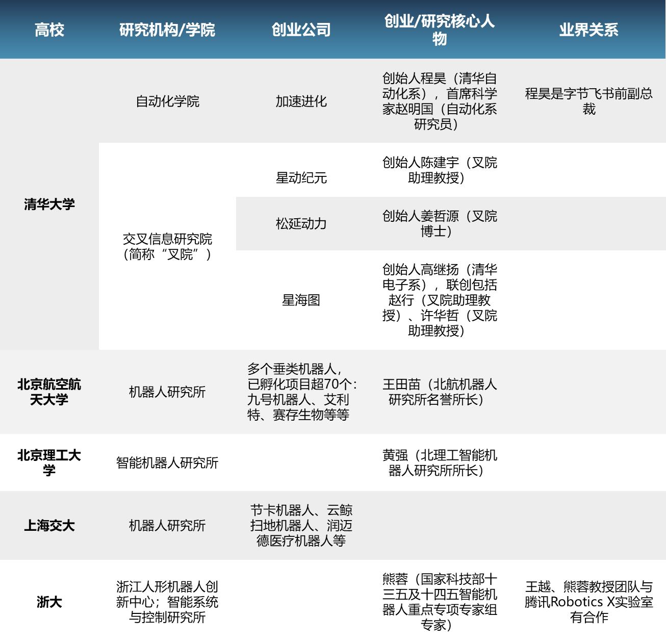Viewport: 666px width, 644px height.
Task: Select the 上海交大 cell
Action: pos(49,525)
